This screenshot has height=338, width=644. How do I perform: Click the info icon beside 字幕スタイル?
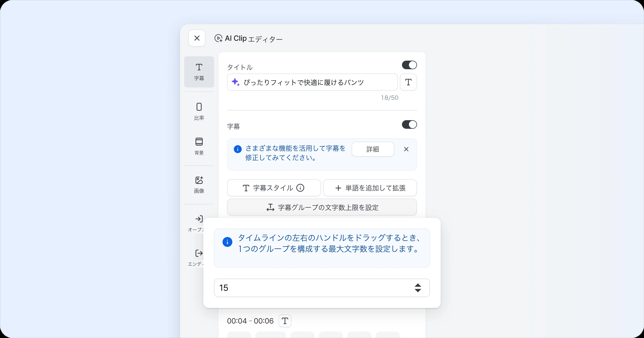pos(300,188)
